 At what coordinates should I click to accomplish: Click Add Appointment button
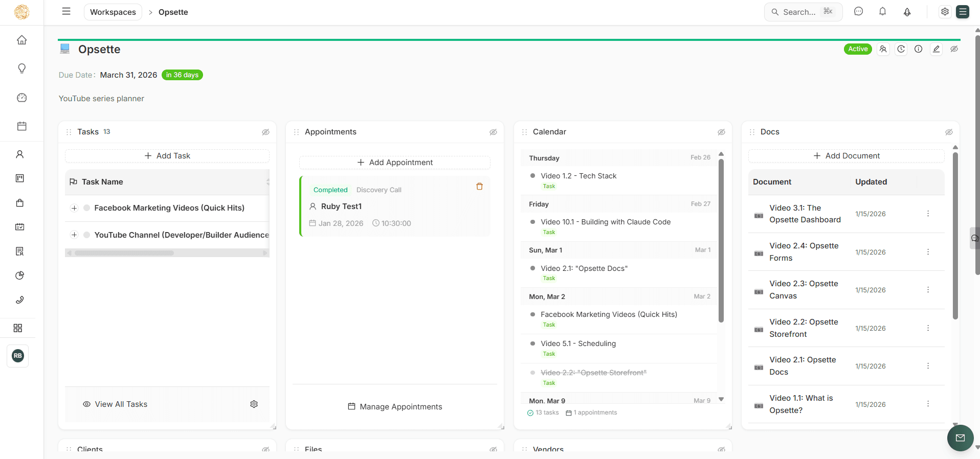(395, 163)
